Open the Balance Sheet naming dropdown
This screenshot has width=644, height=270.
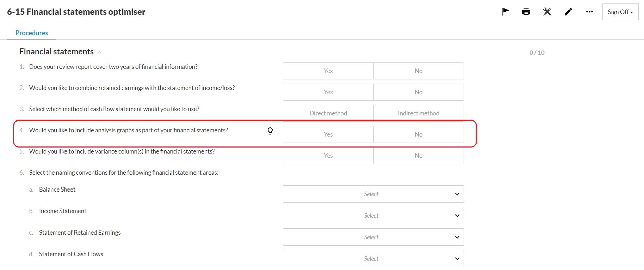[373, 194]
